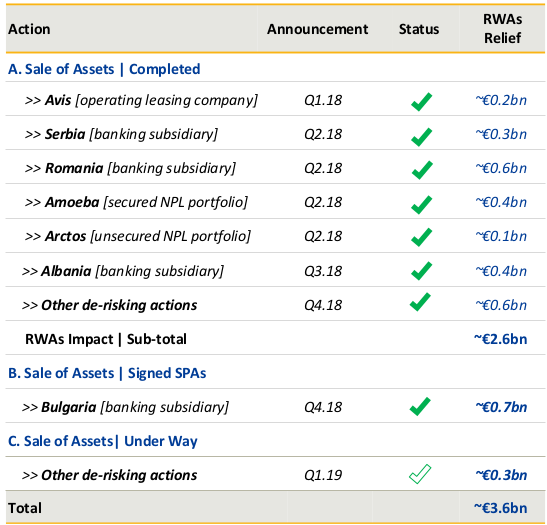Click the checkmark beside Arctos portfolio
Image resolution: width=547 pixels, height=525 pixels.
[421, 237]
